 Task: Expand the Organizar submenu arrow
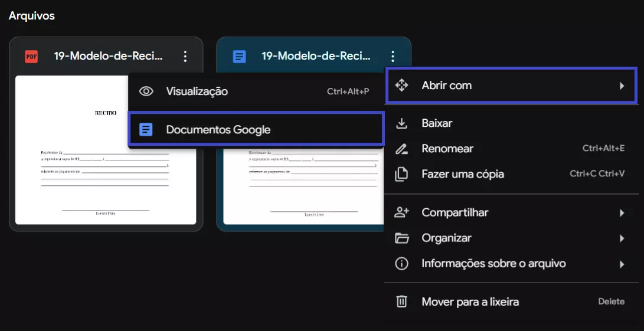pyautogui.click(x=622, y=238)
